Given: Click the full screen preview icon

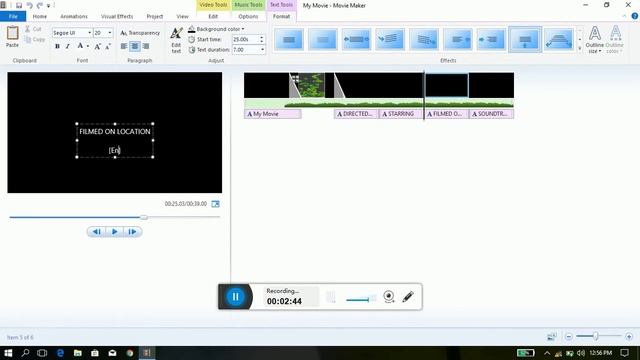Looking at the screenshot, I should 216,204.
